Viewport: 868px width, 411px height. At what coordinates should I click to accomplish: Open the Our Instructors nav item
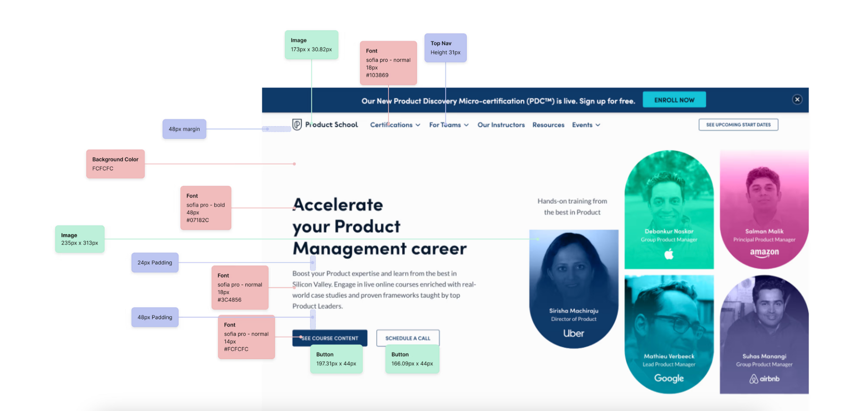coord(501,125)
